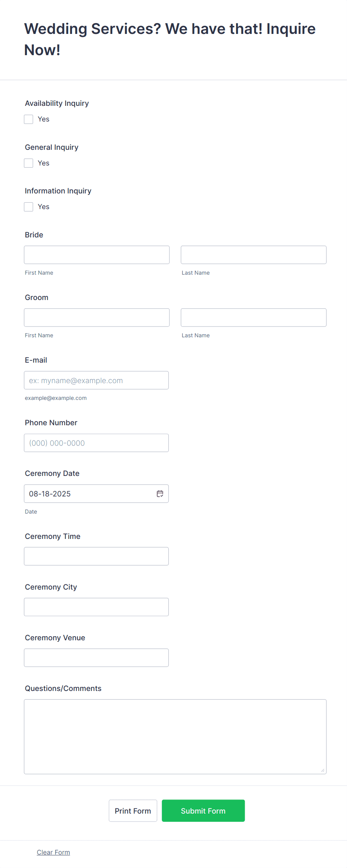Submit the wedding inquiry form
The image size is (347, 868).
(x=203, y=811)
